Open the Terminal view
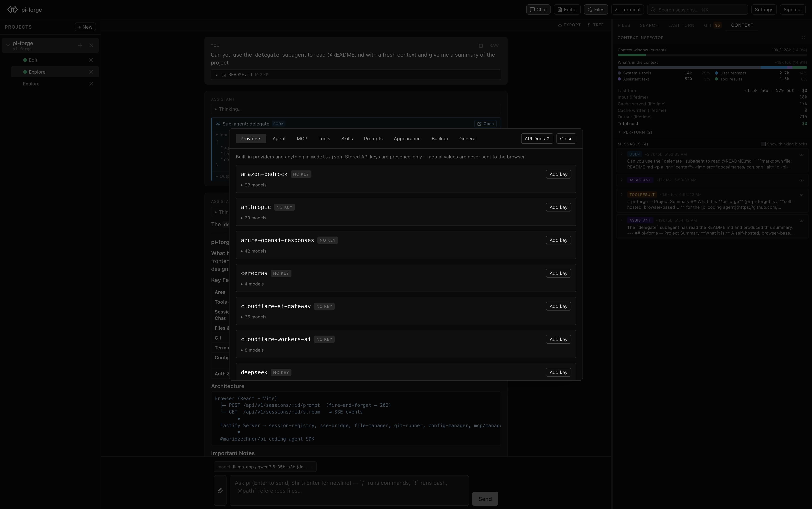812x509 pixels. [627, 9]
